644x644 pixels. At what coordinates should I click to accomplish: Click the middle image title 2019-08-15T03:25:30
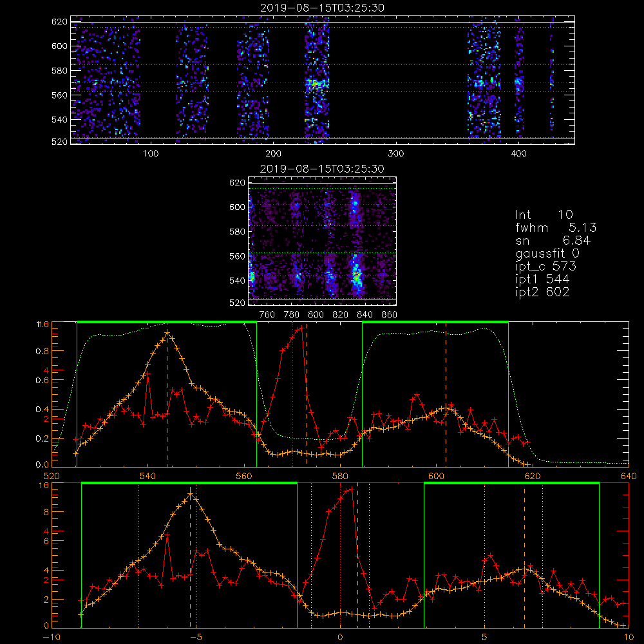click(323, 169)
